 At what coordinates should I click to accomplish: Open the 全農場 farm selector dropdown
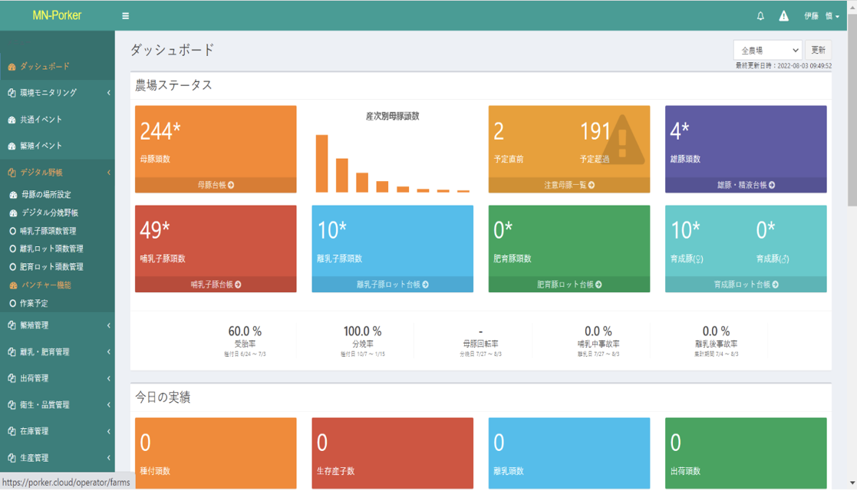tap(767, 51)
